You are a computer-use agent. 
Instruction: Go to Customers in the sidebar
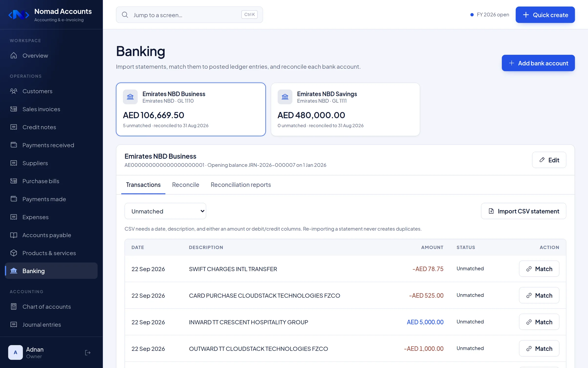tap(51, 91)
